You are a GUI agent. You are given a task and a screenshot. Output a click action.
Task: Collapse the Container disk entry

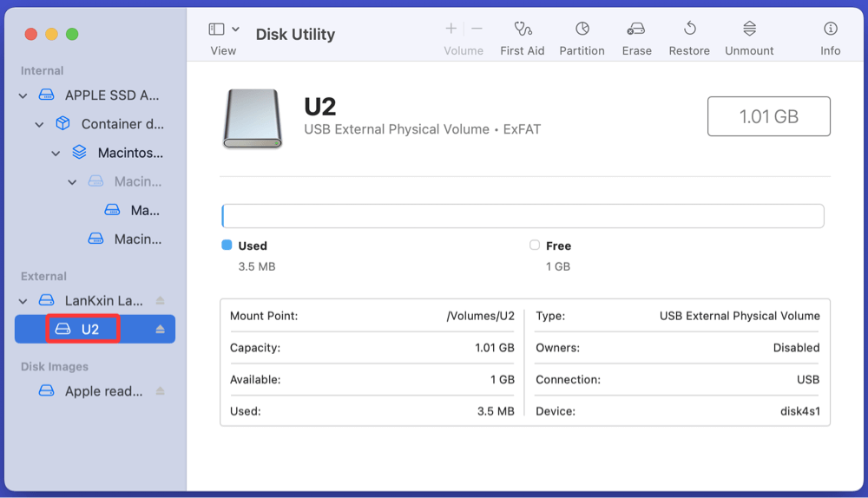pyautogui.click(x=39, y=125)
